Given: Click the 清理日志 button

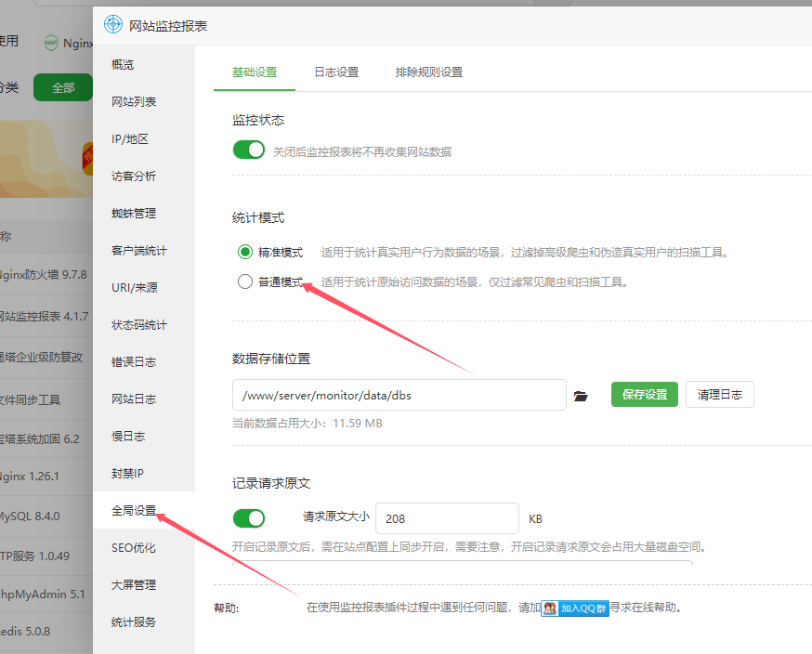Looking at the screenshot, I should pos(720,395).
